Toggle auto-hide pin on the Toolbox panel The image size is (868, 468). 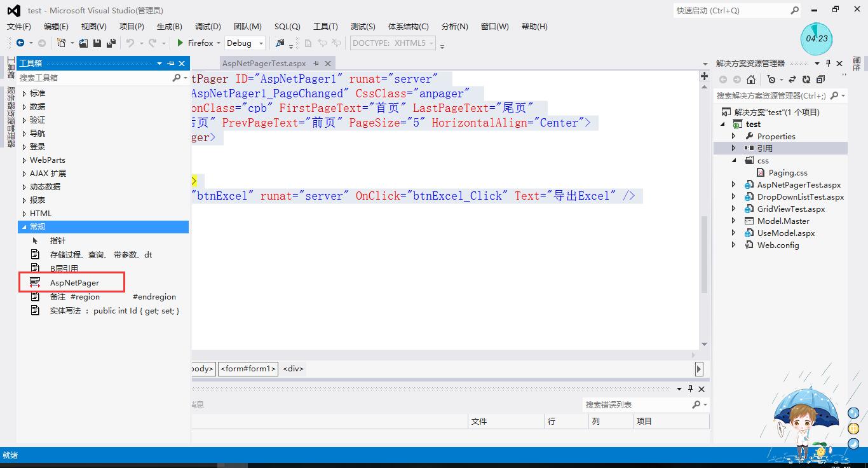[171, 64]
